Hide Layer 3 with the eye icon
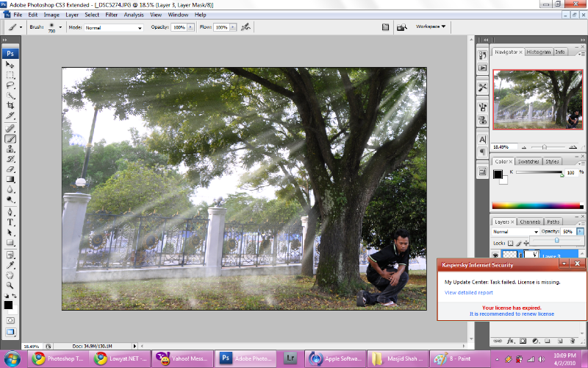Viewport: 588px width, 368px height. click(x=496, y=255)
